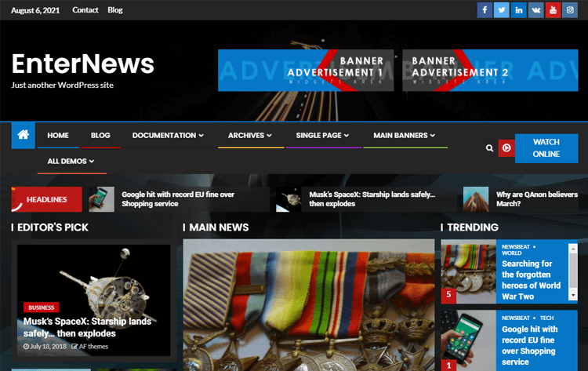This screenshot has width=588, height=371.
Task: Select the BLOG menu item
Action: (100, 136)
